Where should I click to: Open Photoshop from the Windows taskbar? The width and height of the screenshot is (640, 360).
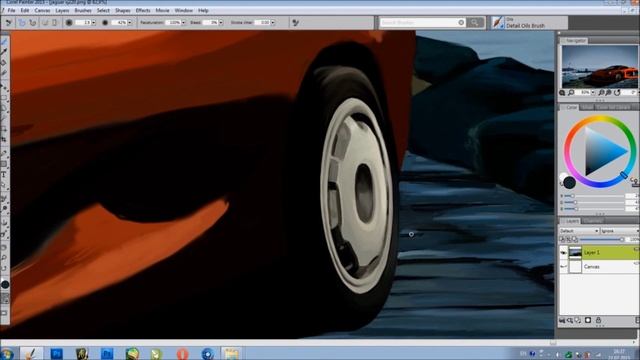(56, 353)
